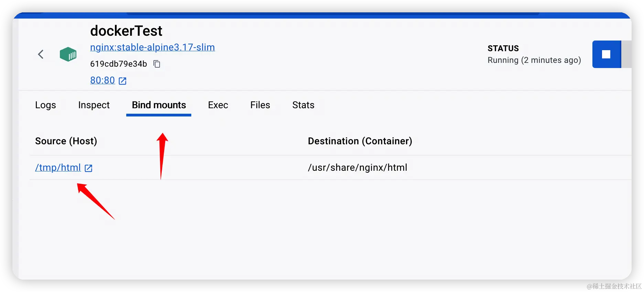The width and height of the screenshot is (644, 292).
Task: Select the container ID text 619cdb79e34b
Action: (x=119, y=64)
